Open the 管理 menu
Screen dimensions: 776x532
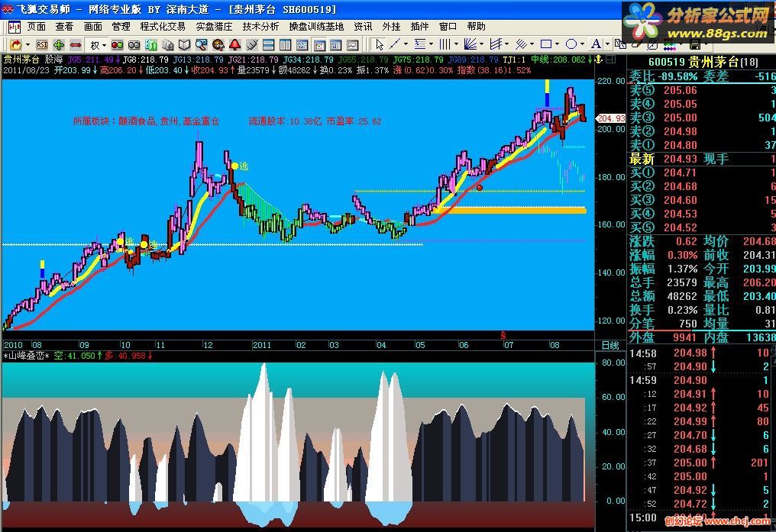coord(121,27)
